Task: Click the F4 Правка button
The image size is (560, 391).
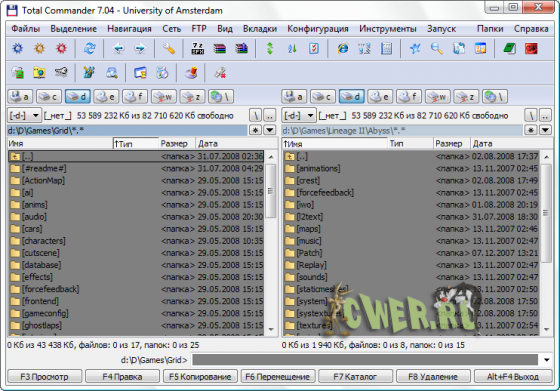Action: pos(122,377)
